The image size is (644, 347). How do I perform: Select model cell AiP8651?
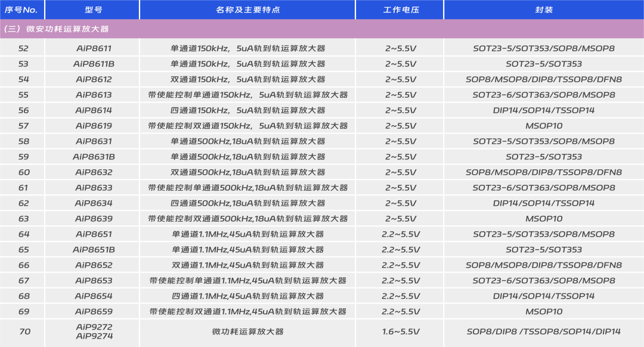point(94,234)
